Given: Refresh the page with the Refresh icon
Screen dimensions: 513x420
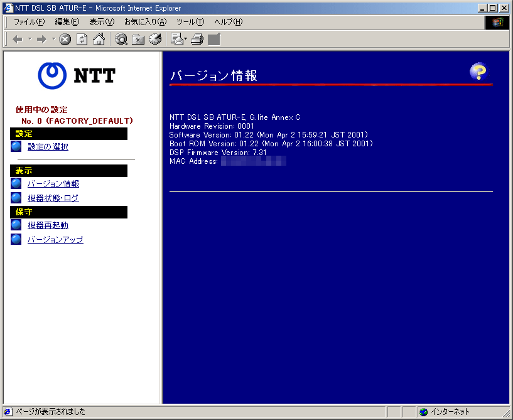Looking at the screenshot, I should pyautogui.click(x=82, y=40).
